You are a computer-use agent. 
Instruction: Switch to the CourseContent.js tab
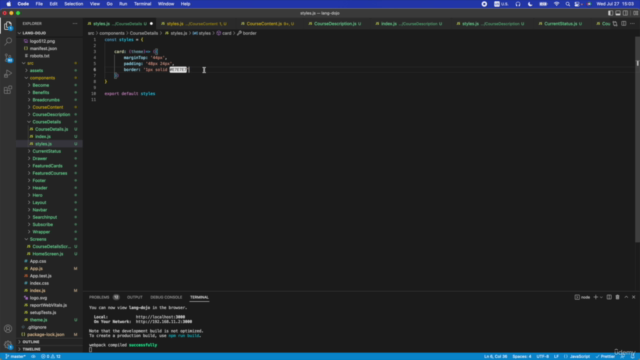pyautogui.click(x=267, y=24)
